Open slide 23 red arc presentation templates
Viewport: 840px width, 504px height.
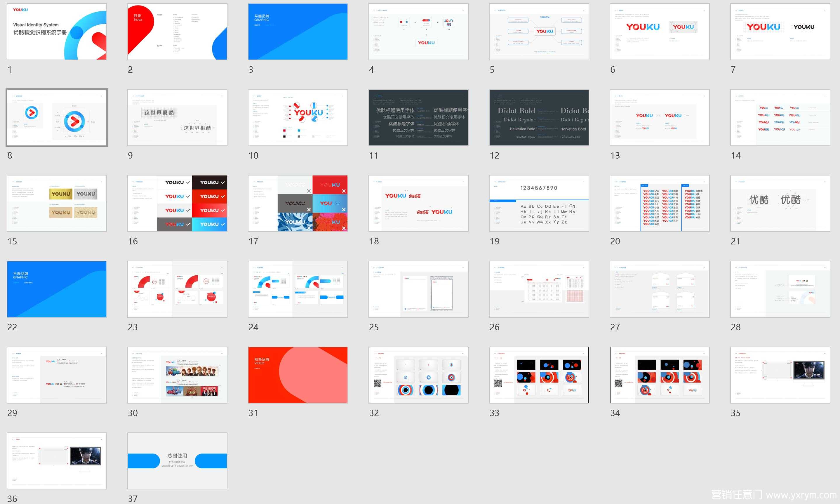tap(177, 289)
